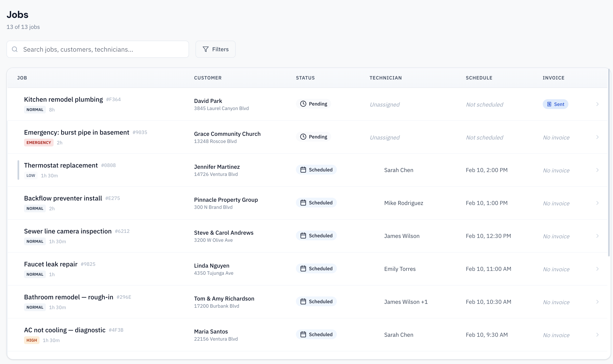Click the invoice icon inside the Sent badge
Viewport: 613px width, 364px height.
(x=549, y=104)
